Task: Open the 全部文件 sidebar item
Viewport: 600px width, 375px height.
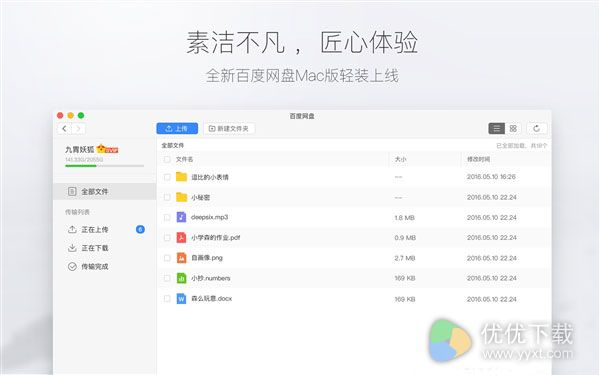Action: (x=104, y=191)
